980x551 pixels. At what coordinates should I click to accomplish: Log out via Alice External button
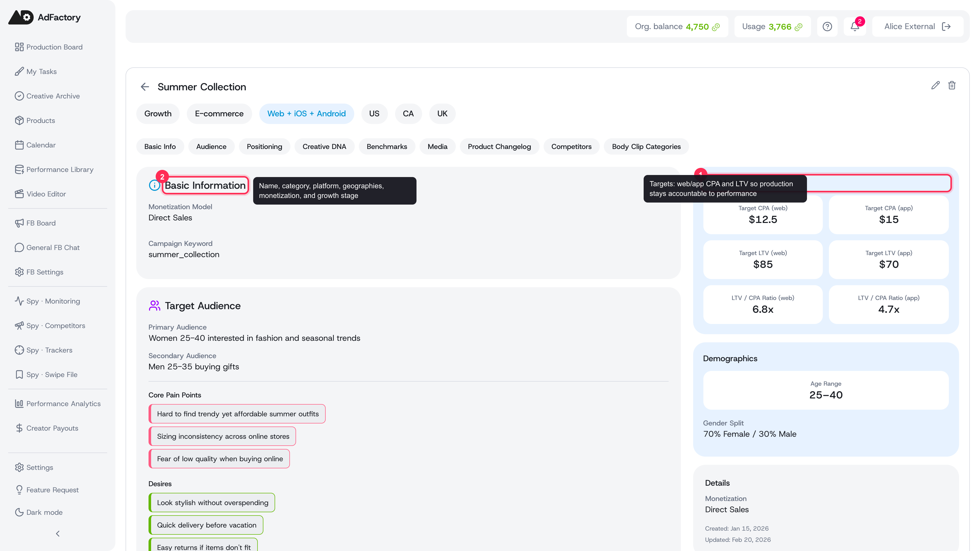[x=917, y=27]
